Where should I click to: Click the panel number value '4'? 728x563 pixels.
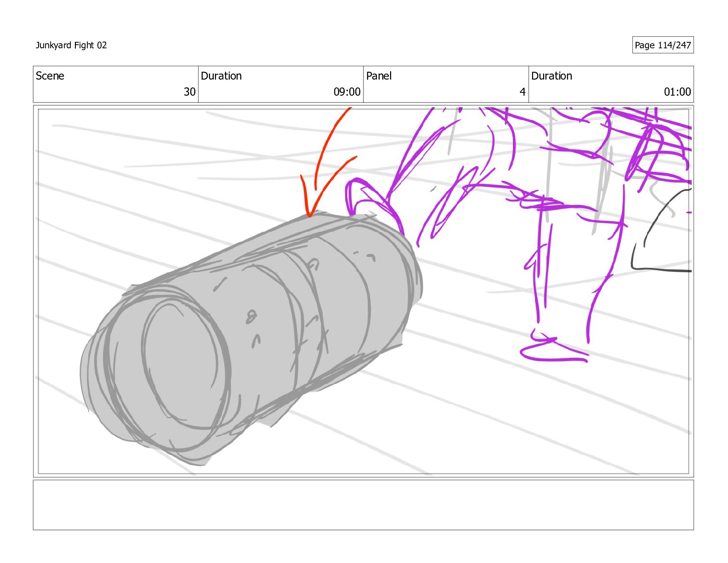click(523, 92)
